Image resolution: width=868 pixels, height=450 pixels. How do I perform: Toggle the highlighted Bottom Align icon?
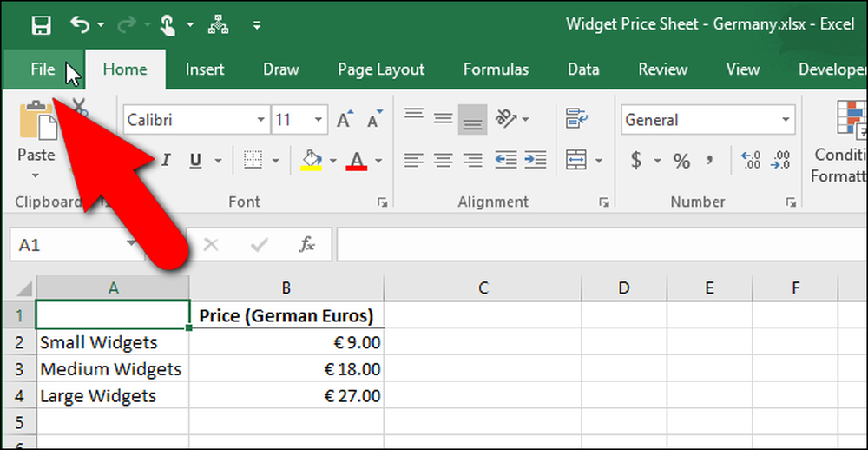pyautogui.click(x=473, y=119)
